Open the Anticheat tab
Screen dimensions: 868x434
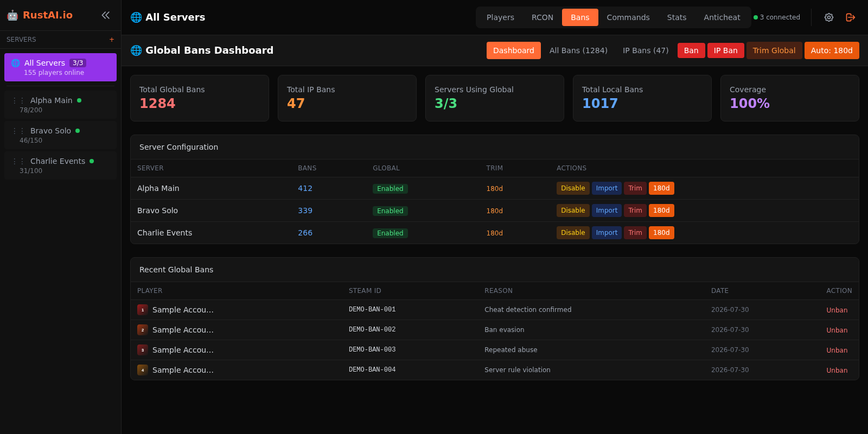tap(722, 17)
